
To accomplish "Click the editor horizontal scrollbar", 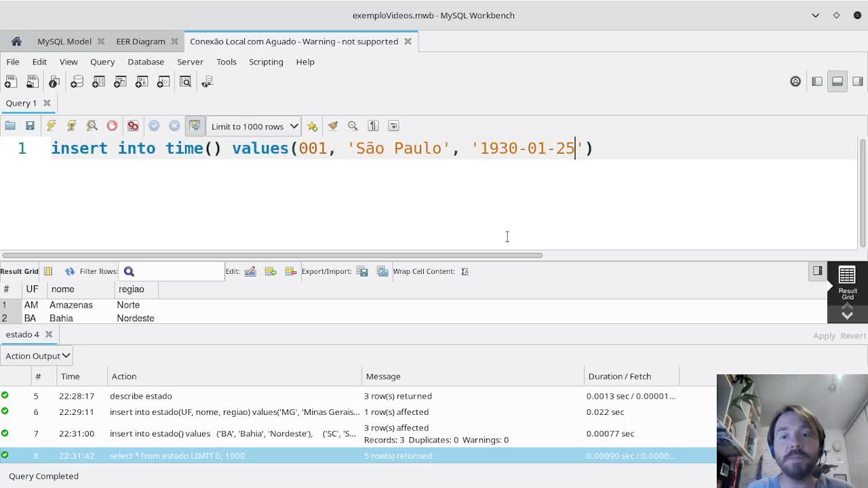I will 271,256.
